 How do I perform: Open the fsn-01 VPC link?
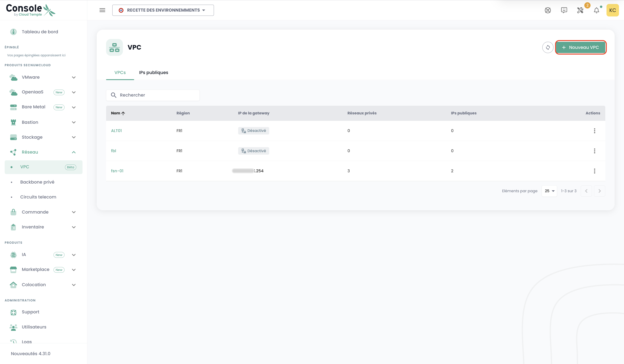coord(117,171)
